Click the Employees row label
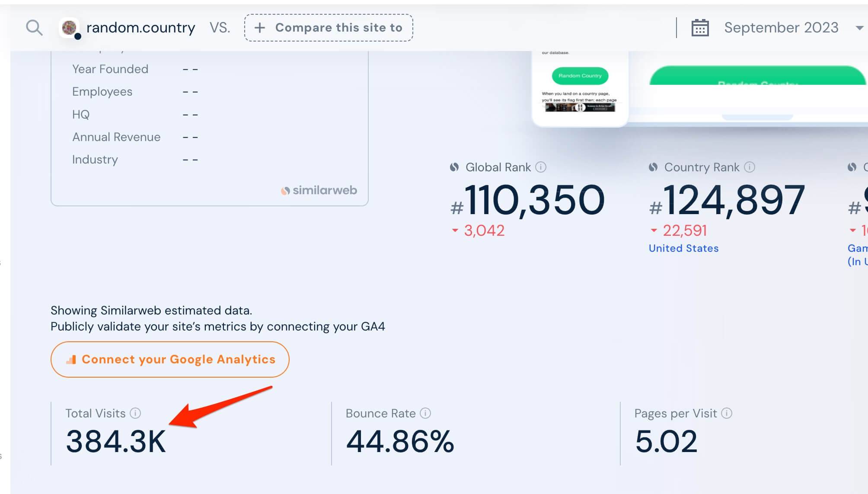Image resolution: width=868 pixels, height=494 pixels. pyautogui.click(x=102, y=92)
